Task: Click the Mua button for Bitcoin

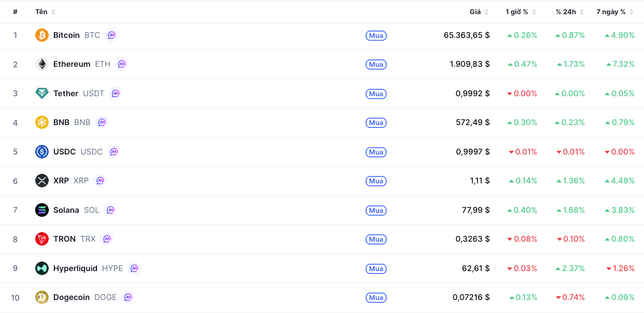Action: pyautogui.click(x=376, y=36)
